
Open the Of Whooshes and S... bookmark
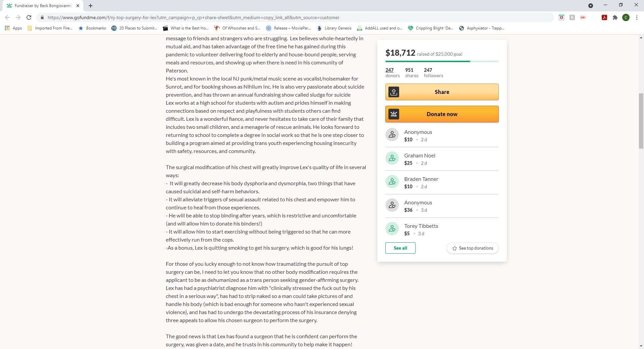pos(237,28)
